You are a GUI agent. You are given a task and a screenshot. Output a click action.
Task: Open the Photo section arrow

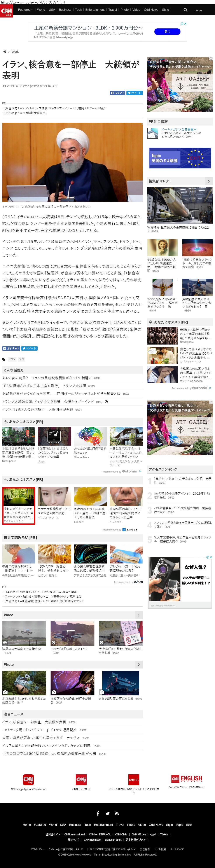point(138,665)
